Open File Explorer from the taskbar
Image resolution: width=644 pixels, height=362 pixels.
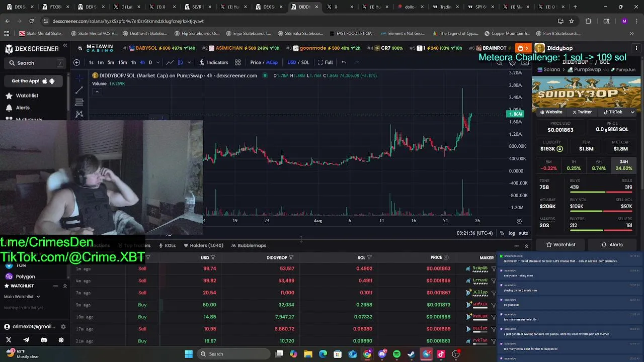pos(308,354)
